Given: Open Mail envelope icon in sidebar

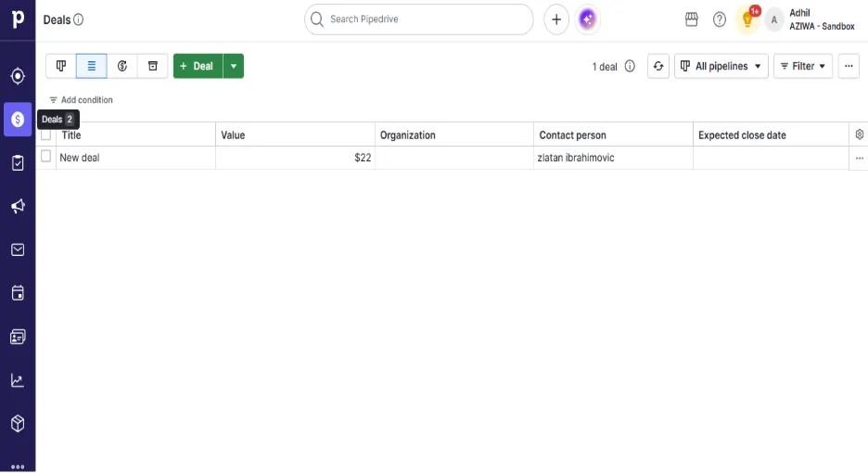Looking at the screenshot, I should pos(18,249).
